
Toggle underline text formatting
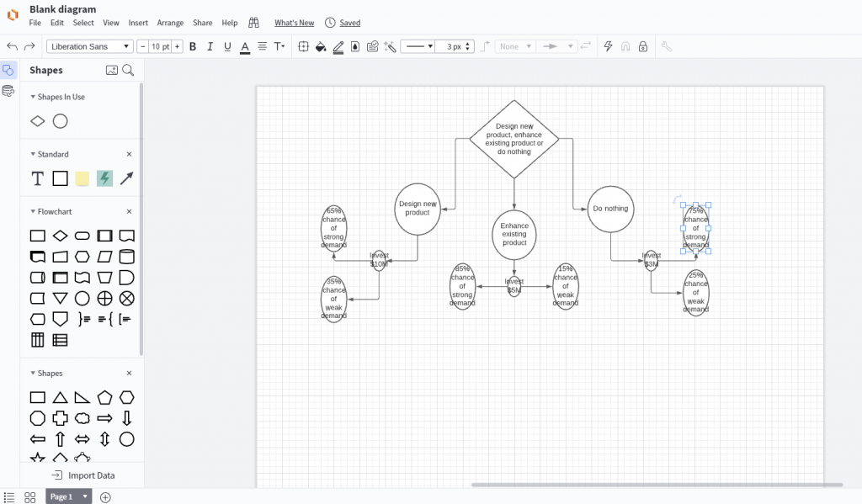pos(227,46)
